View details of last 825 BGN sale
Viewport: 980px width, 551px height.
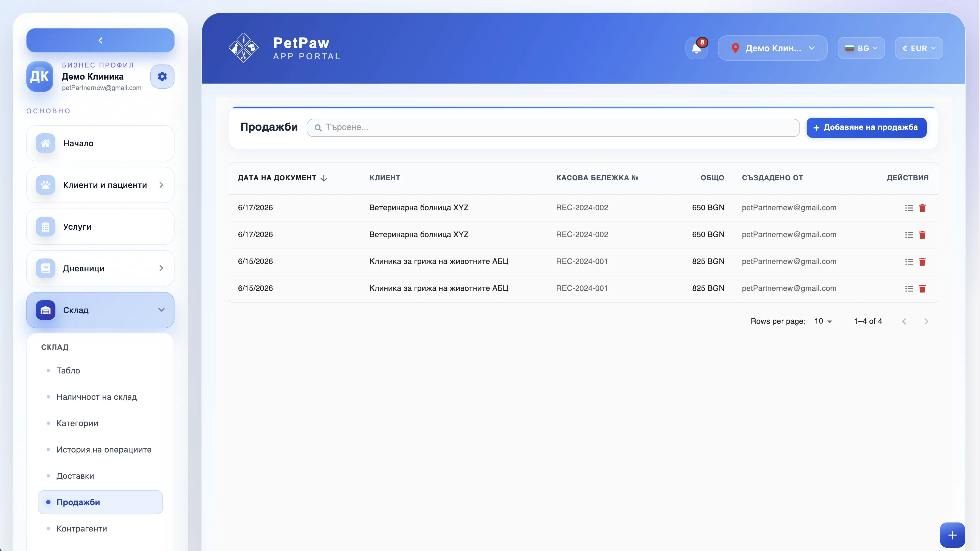pyautogui.click(x=909, y=289)
